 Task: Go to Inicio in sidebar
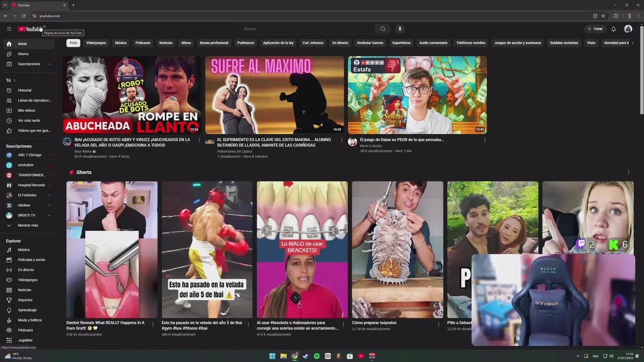[28, 44]
